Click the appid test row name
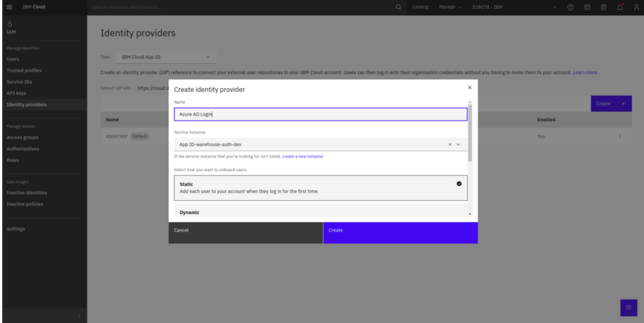Screen dimensions: 644x323 tap(117, 136)
